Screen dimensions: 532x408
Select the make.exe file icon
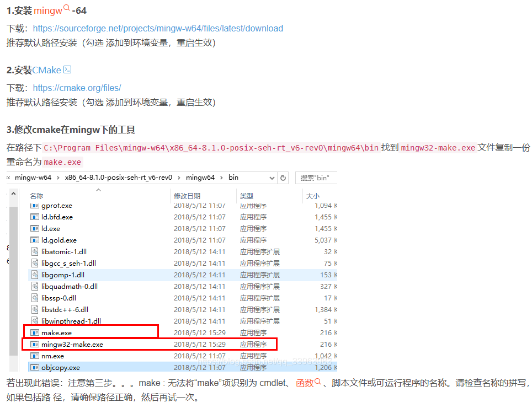pyautogui.click(x=35, y=333)
